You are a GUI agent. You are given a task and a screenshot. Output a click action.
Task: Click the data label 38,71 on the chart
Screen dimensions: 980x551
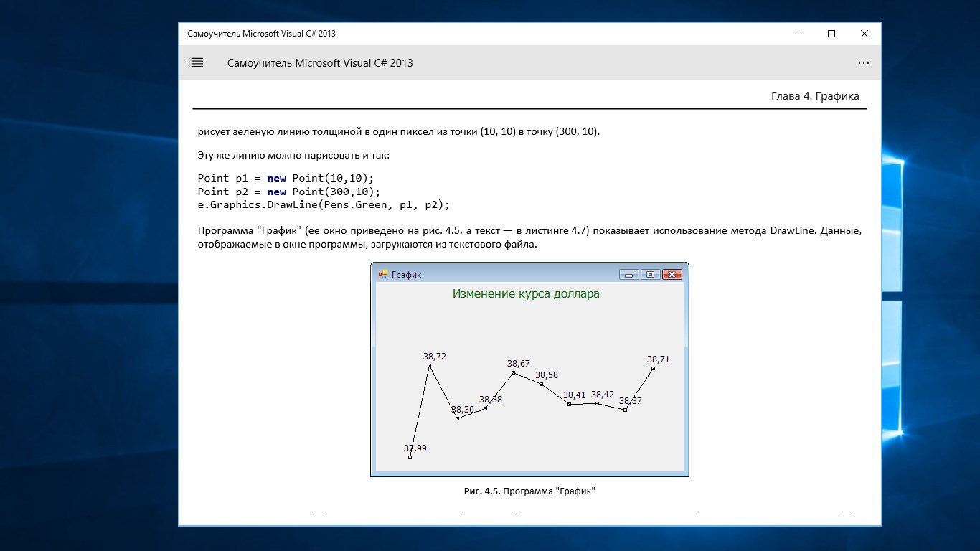pyautogui.click(x=658, y=359)
